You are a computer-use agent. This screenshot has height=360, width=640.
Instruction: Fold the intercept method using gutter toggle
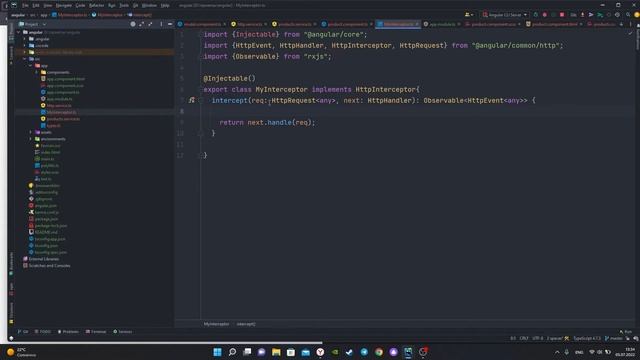click(x=200, y=100)
